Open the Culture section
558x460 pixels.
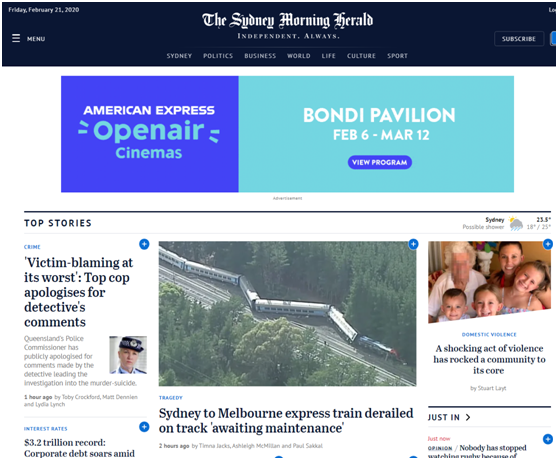(x=361, y=56)
